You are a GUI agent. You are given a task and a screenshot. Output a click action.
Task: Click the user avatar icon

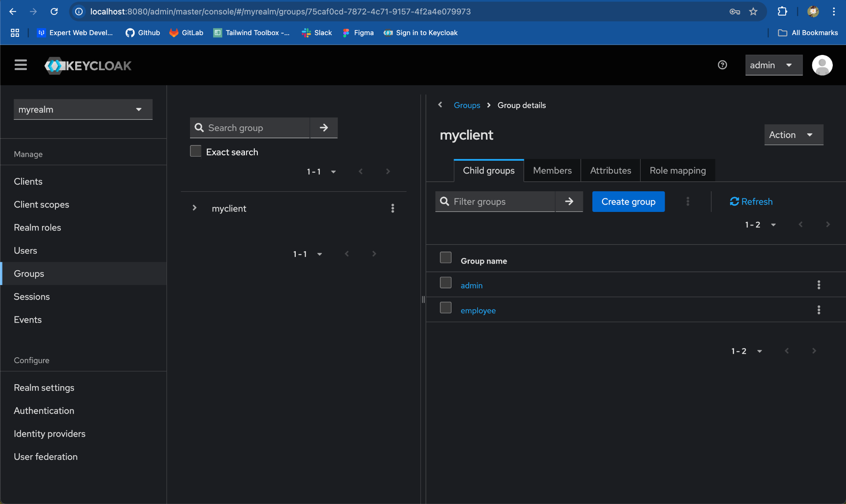tap(822, 65)
